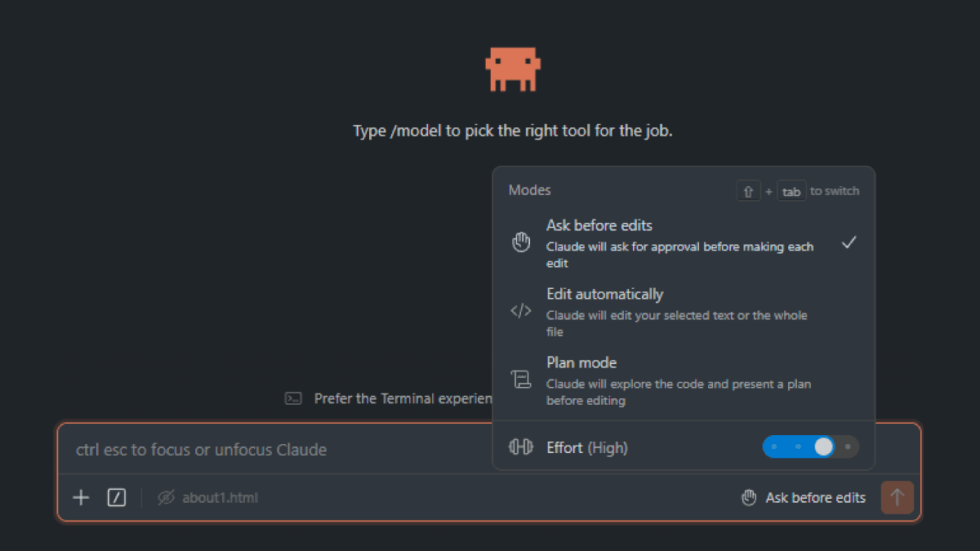
Task: Click the code brackets icon for Edit automatically
Action: coord(521,311)
